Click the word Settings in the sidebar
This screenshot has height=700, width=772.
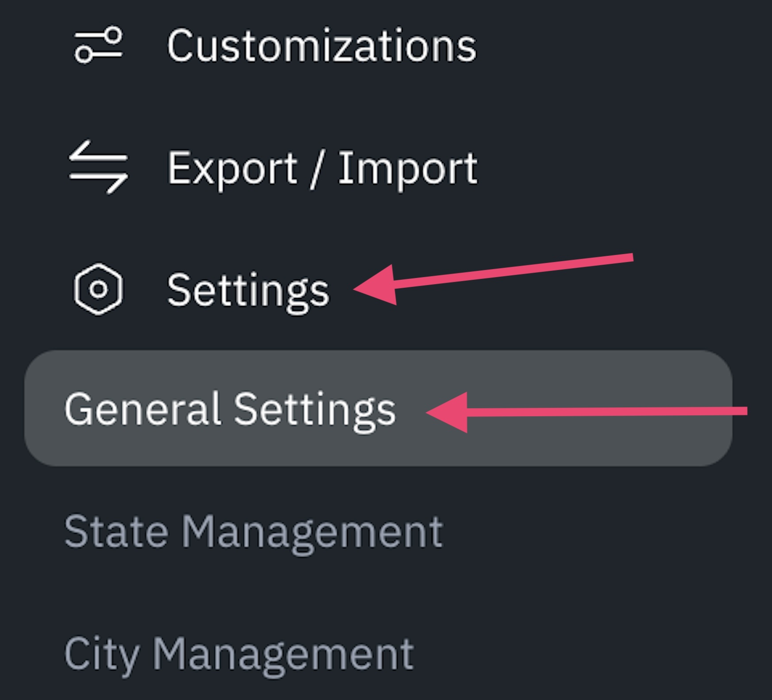point(248,290)
